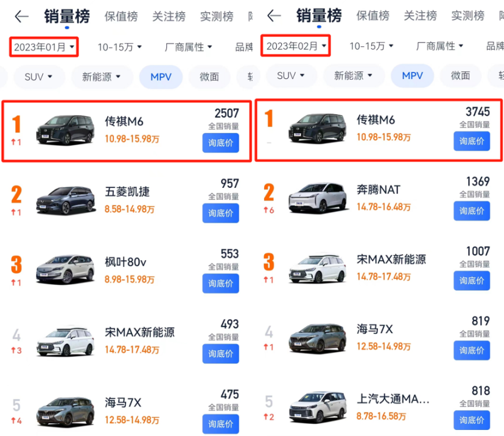Open the 实测榜 tab in the left panel

point(215,16)
